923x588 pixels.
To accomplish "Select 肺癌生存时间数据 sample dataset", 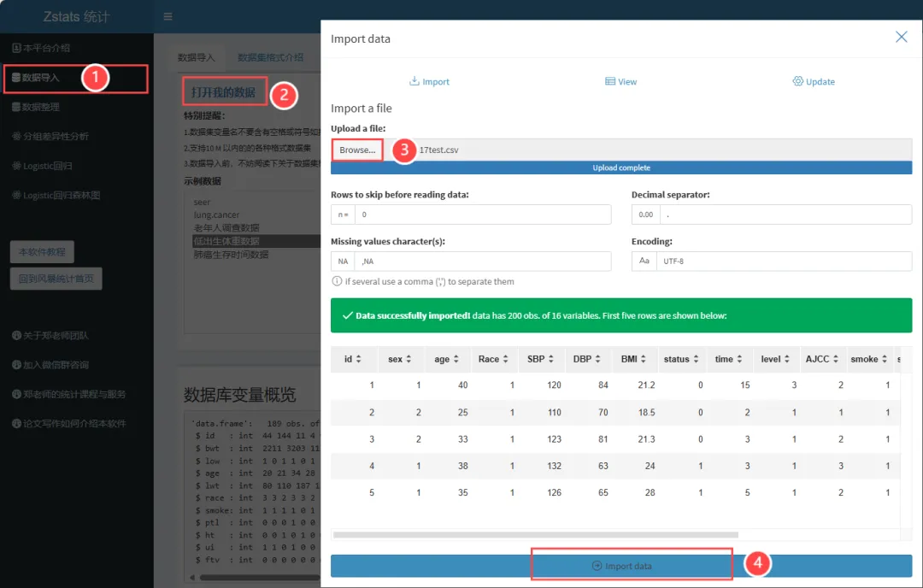I will click(231, 255).
